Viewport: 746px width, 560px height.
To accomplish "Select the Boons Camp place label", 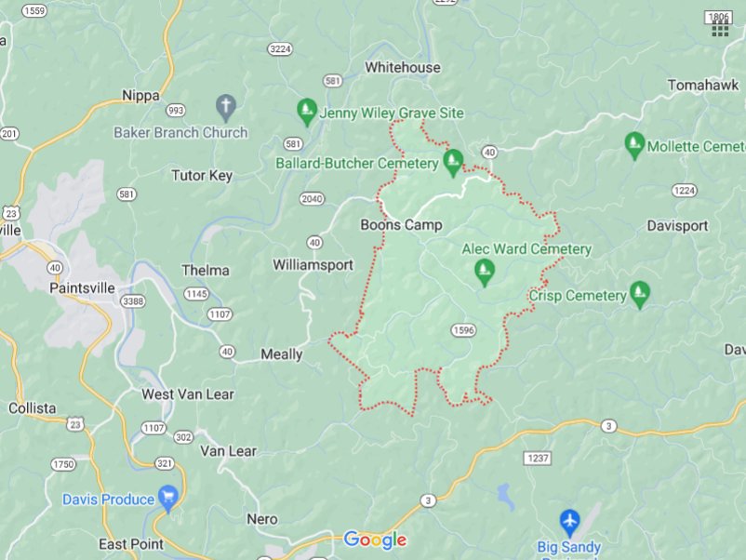I will click(x=401, y=224).
